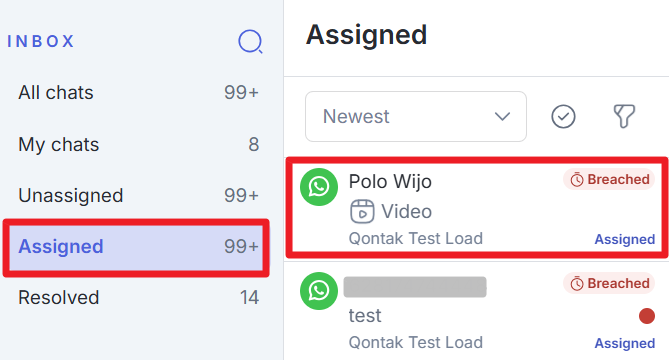This screenshot has height=360, width=669.
Task: Click WhatsApp icon beside Polo Wijo
Action: 319,187
